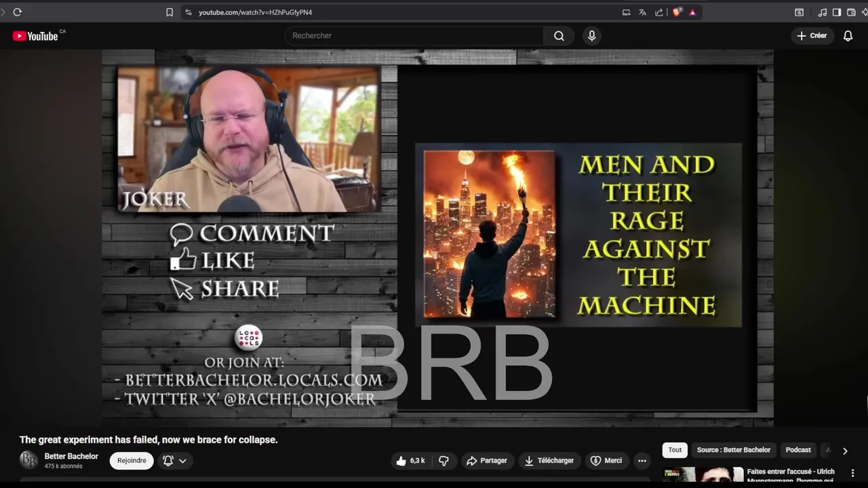Click video title 'The great experiment has failed'
868x488 pixels.
tap(149, 440)
